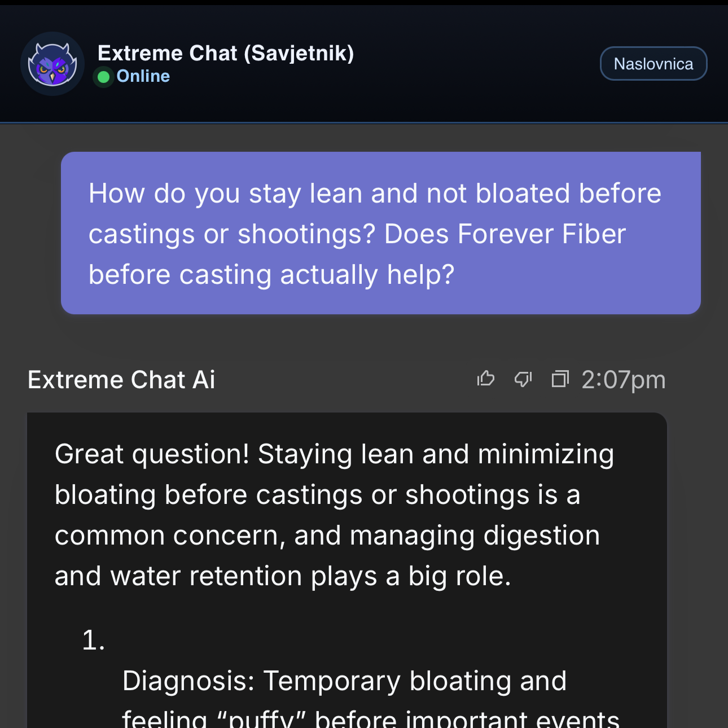Click the partially visible puffy text line

click(370, 719)
